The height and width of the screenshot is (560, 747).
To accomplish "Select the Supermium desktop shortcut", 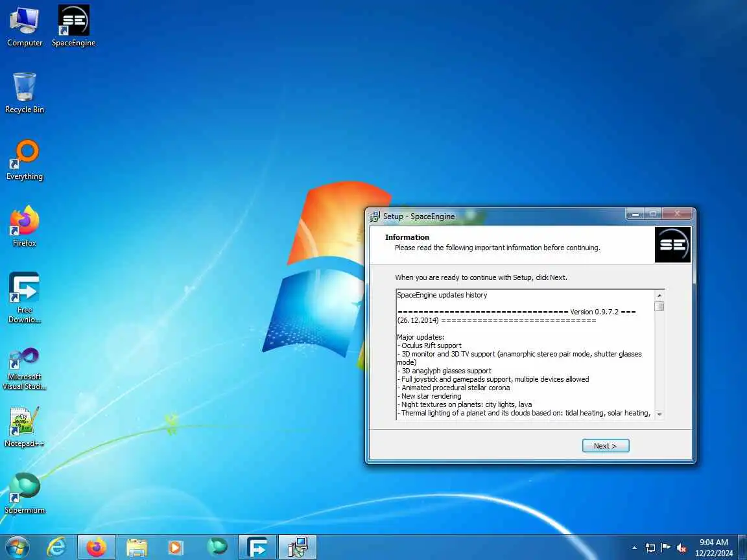I will coord(24,493).
